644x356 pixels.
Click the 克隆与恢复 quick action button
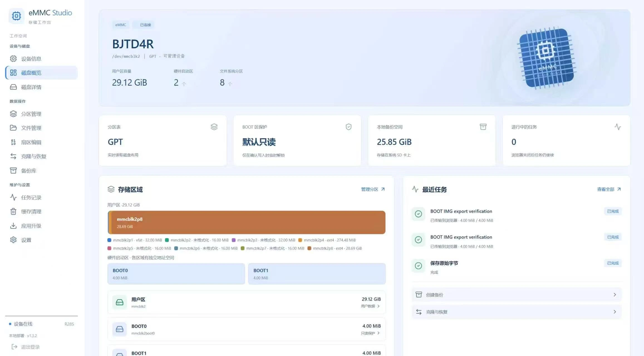(517, 312)
